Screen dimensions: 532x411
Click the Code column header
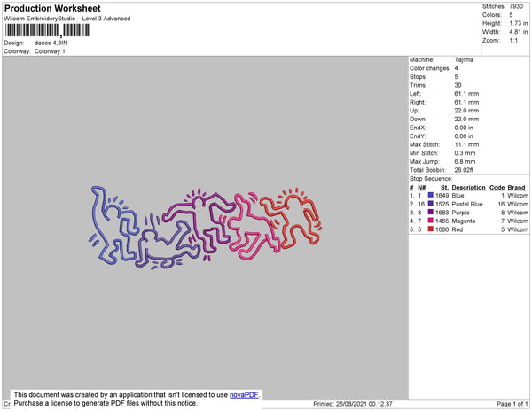click(497, 188)
